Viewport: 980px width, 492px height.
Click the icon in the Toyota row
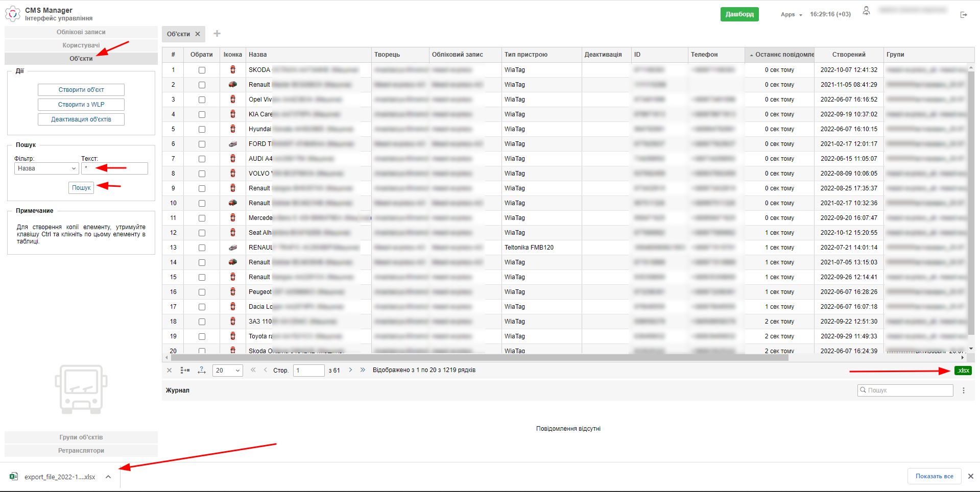tap(233, 336)
